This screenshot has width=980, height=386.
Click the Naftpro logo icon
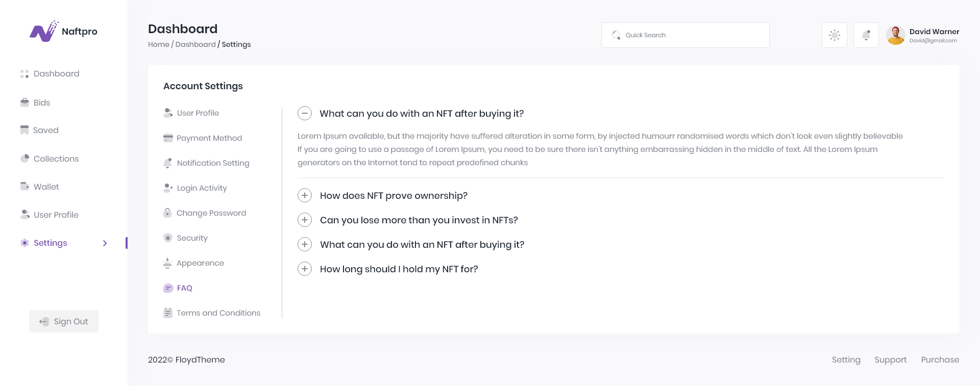point(44,31)
